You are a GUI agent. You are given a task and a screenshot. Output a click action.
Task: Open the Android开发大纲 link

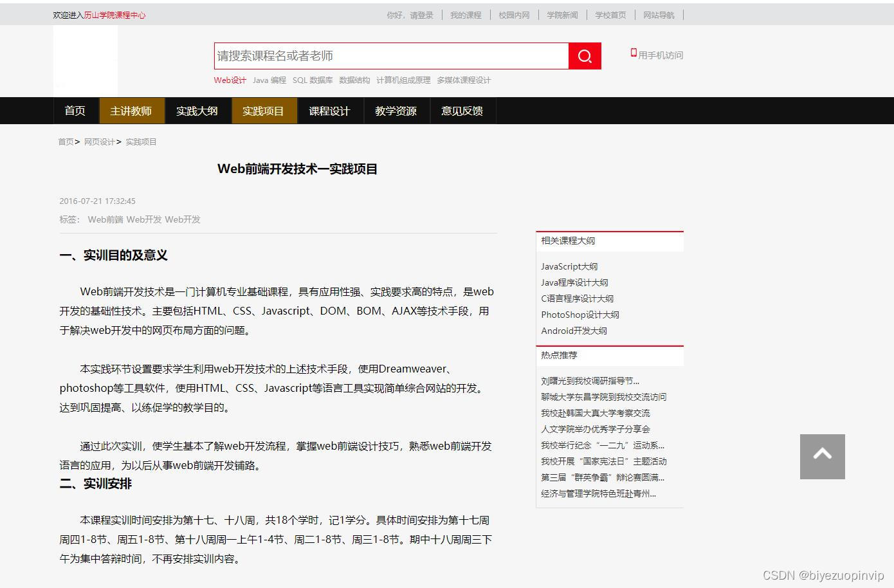coord(574,331)
